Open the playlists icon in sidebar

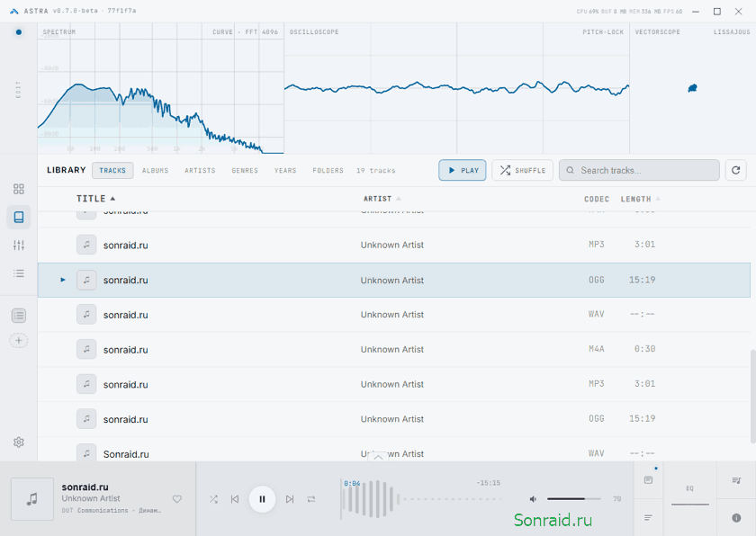[x=19, y=316]
